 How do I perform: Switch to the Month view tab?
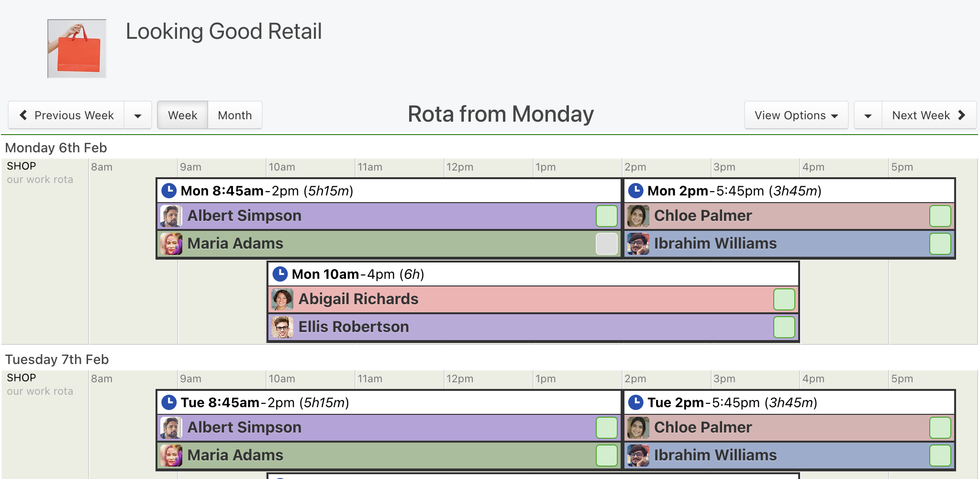[x=235, y=115]
